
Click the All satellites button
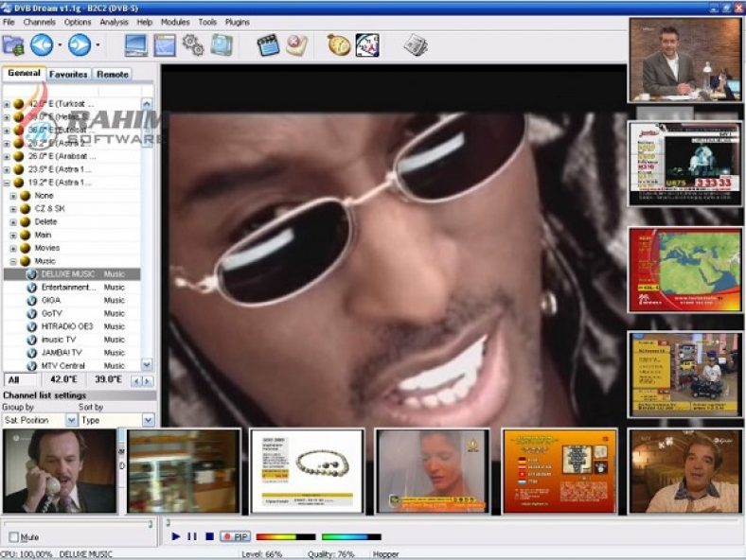(20, 379)
